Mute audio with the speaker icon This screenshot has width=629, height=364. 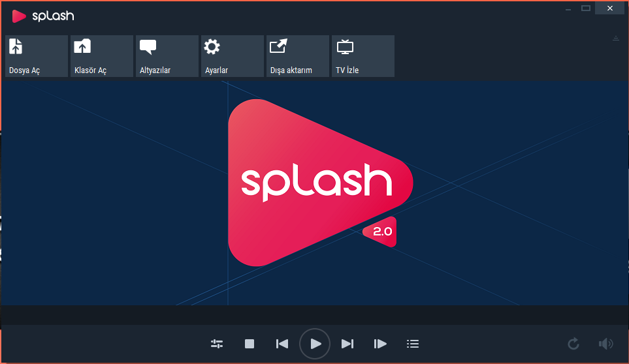pos(605,344)
